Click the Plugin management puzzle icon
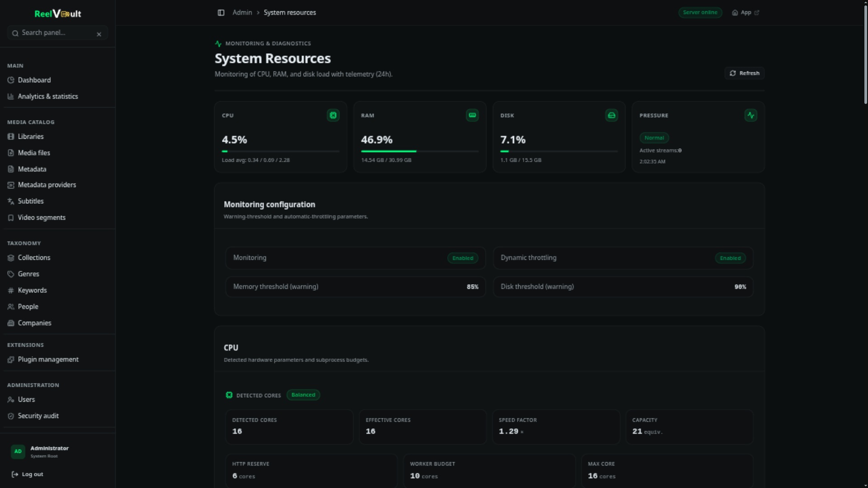The width and height of the screenshot is (868, 488). click(x=11, y=359)
